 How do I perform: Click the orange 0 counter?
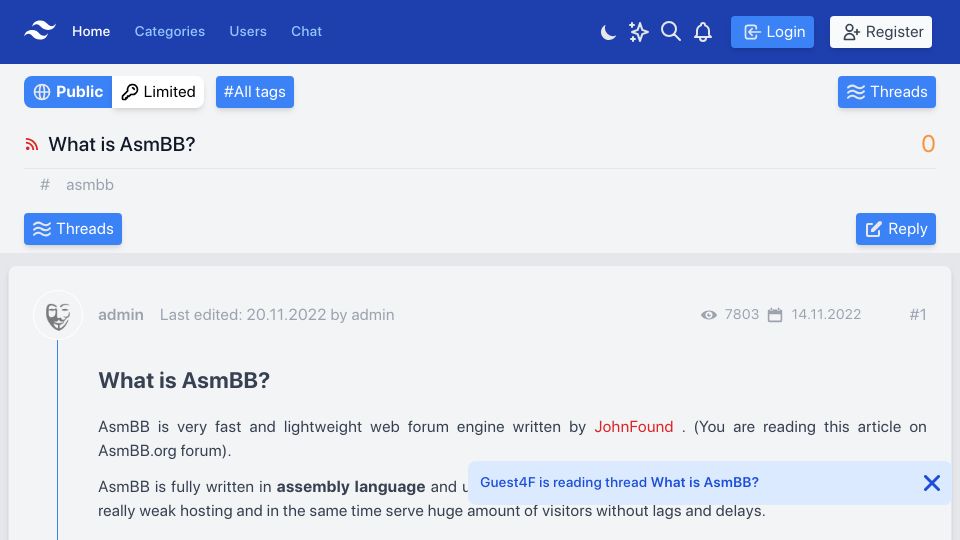click(928, 144)
